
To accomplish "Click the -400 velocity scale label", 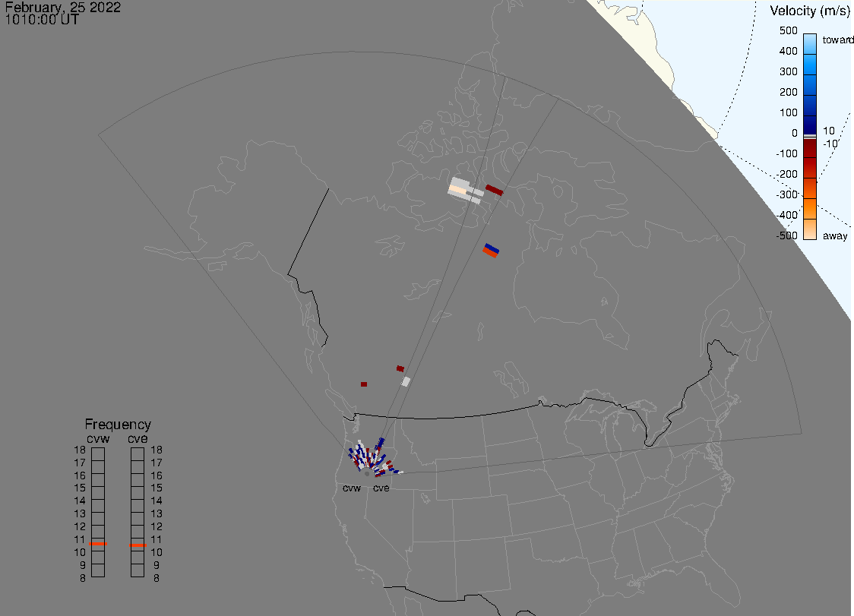I will click(786, 215).
